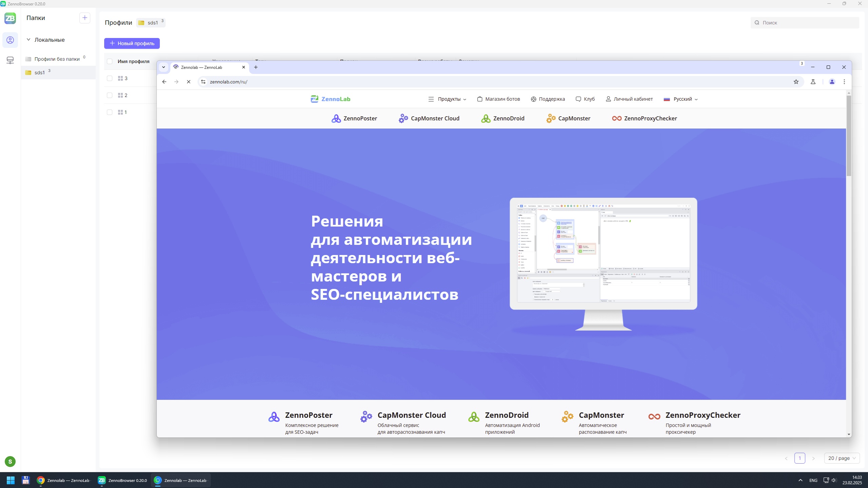Open the browser three-dot menu
This screenshot has width=868, height=488.
point(844,82)
